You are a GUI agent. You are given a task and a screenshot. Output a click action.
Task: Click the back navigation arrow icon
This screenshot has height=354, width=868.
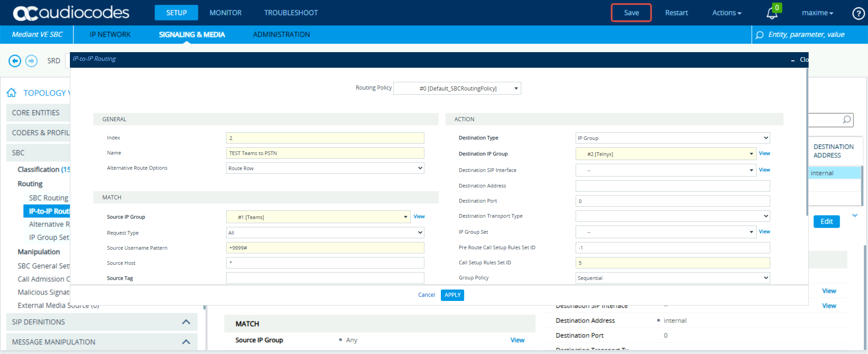pyautogui.click(x=15, y=60)
